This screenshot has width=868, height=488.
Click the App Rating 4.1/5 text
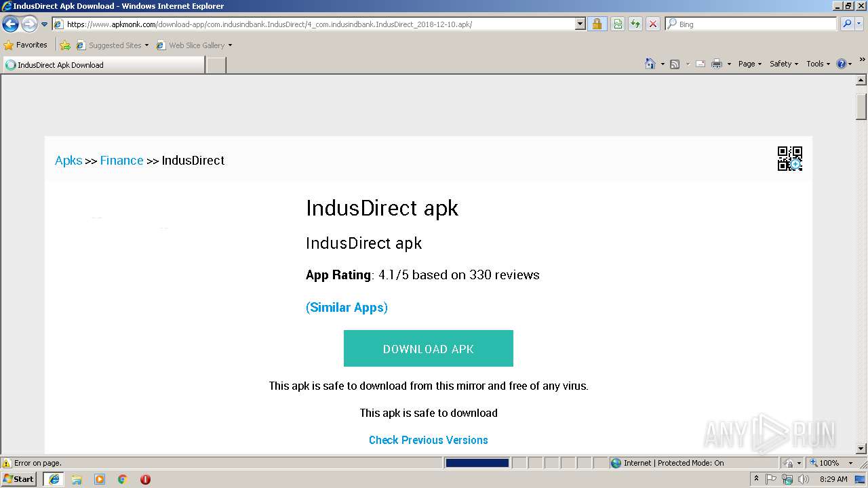[x=422, y=275]
